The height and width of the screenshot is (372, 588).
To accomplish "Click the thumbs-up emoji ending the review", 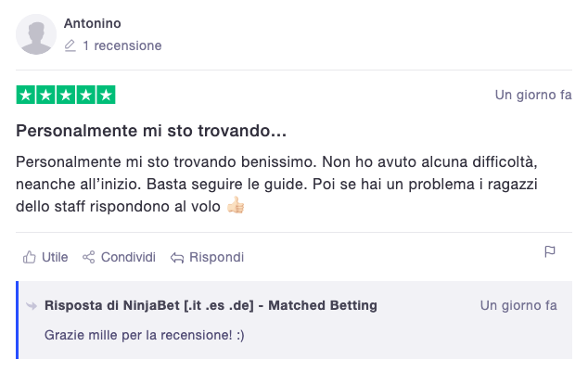I will 236,205.
